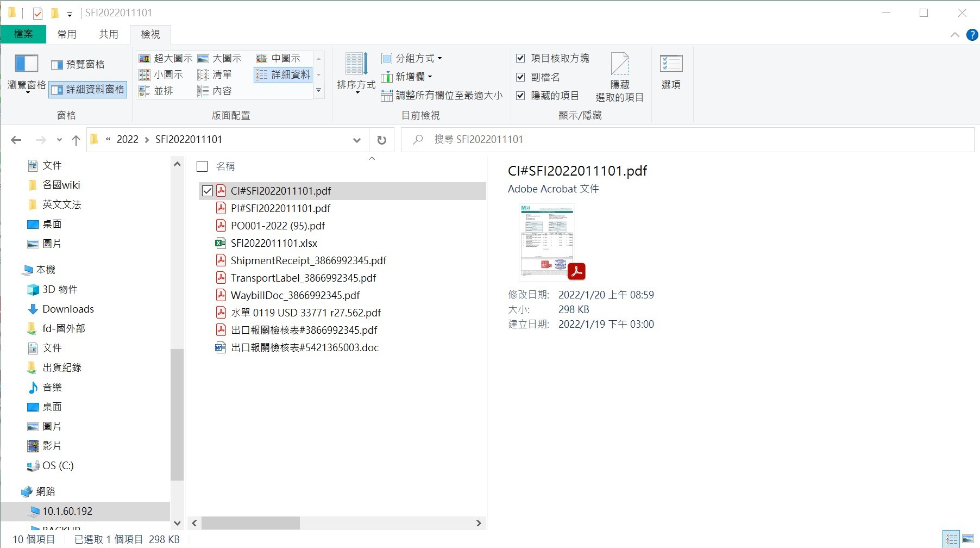Go up one folder level
The width and height of the screenshot is (980, 548).
point(76,140)
